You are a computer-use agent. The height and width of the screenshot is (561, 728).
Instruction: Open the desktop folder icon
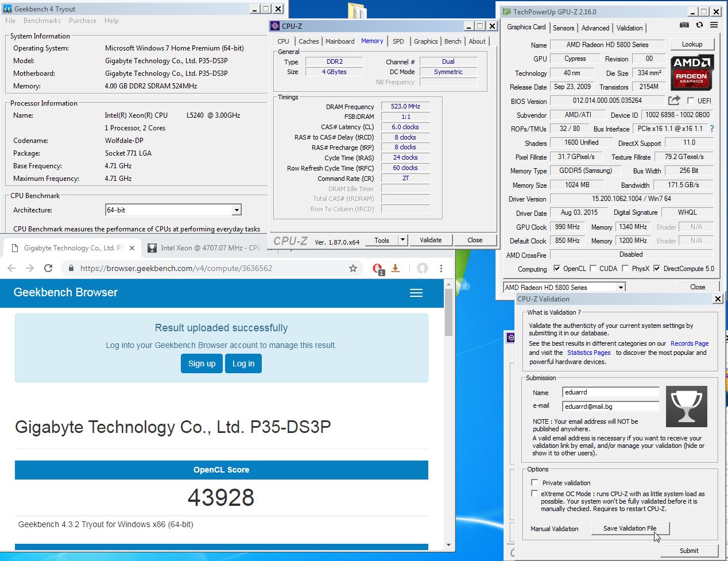click(x=357, y=10)
